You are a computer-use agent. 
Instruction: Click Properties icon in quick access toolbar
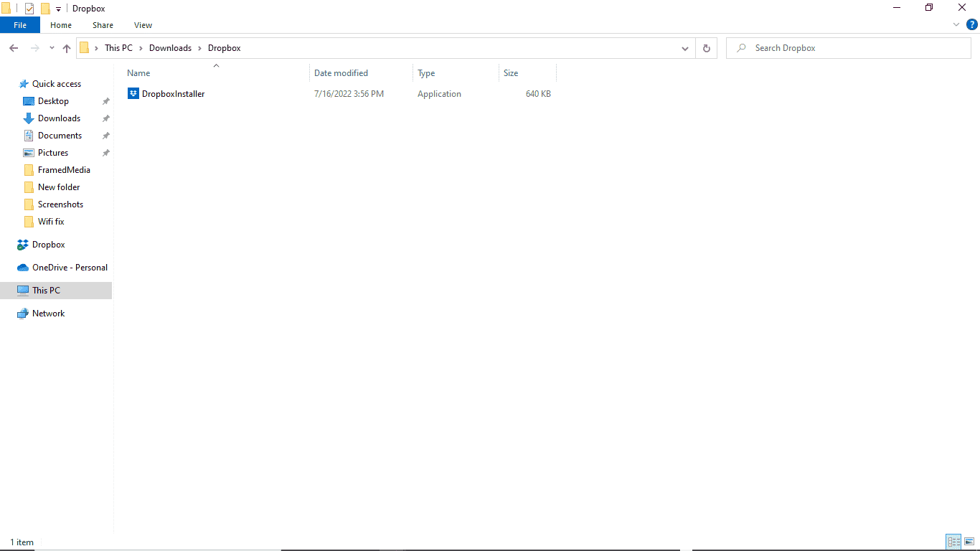tap(29, 9)
